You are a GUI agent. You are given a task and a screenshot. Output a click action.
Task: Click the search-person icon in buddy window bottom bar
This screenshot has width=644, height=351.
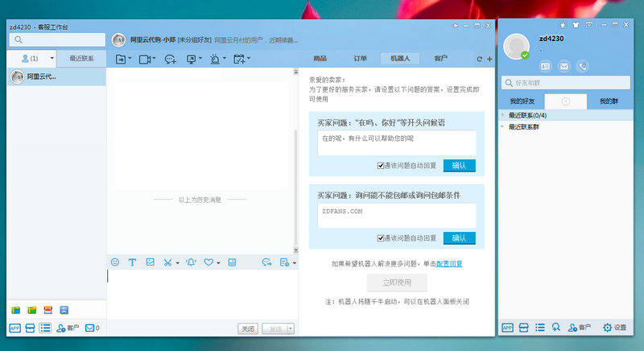click(x=555, y=327)
